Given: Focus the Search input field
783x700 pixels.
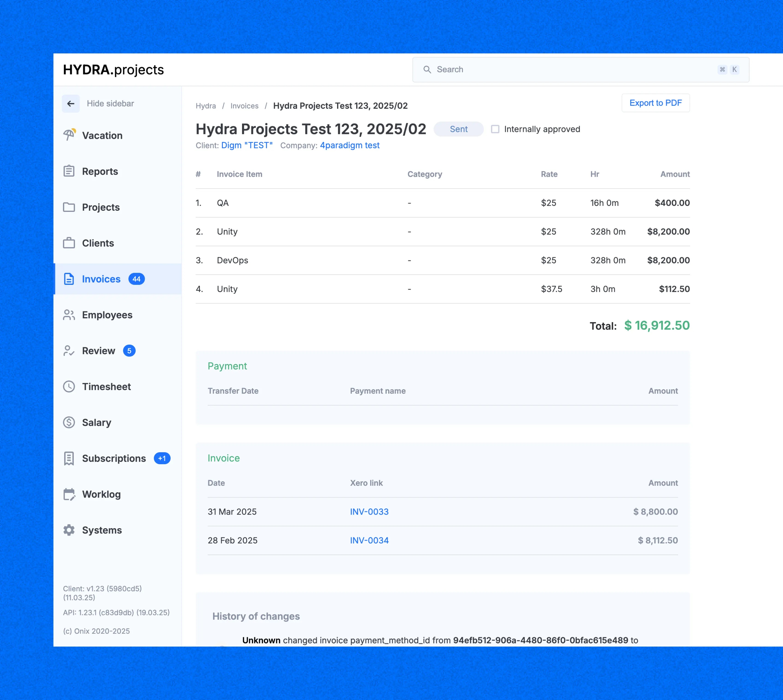Looking at the screenshot, I should [x=580, y=70].
